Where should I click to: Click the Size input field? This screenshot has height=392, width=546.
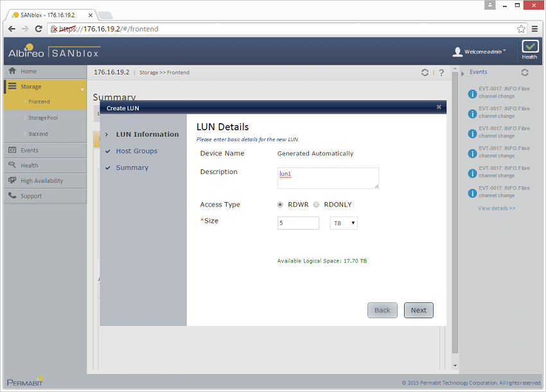(298, 223)
